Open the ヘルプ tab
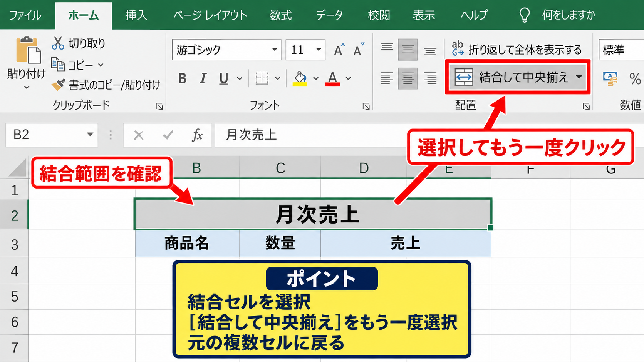 474,15
